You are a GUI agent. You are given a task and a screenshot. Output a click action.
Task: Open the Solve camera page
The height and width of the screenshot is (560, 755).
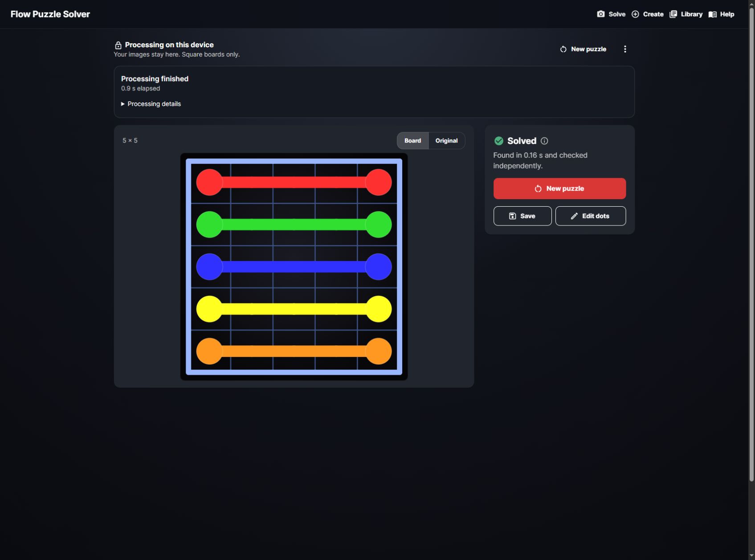point(611,14)
